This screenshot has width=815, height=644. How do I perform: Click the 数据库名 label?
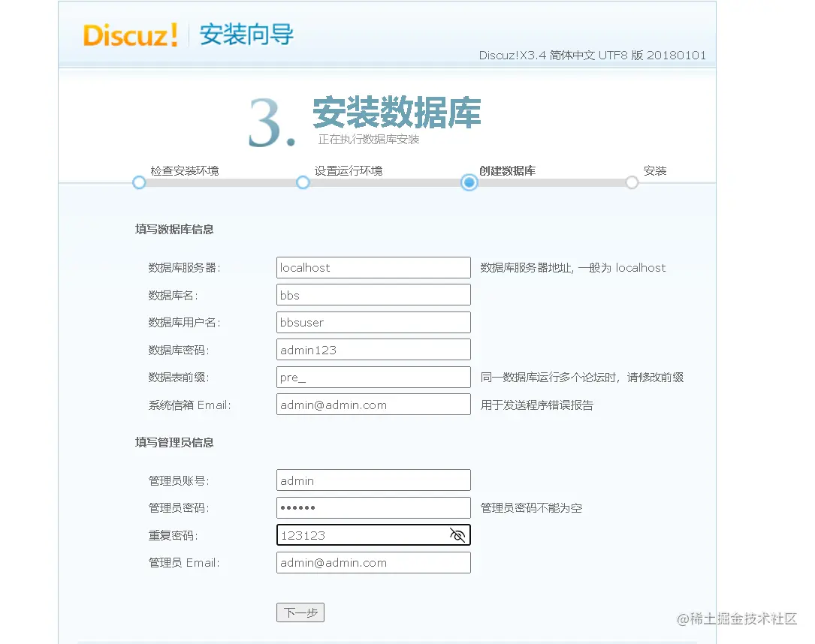[x=173, y=295]
